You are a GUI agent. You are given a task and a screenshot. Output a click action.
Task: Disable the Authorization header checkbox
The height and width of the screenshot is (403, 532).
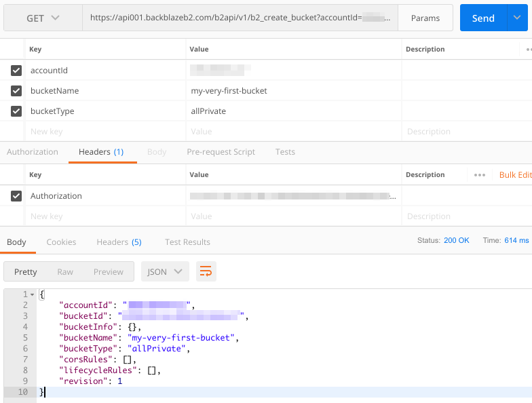[16, 195]
